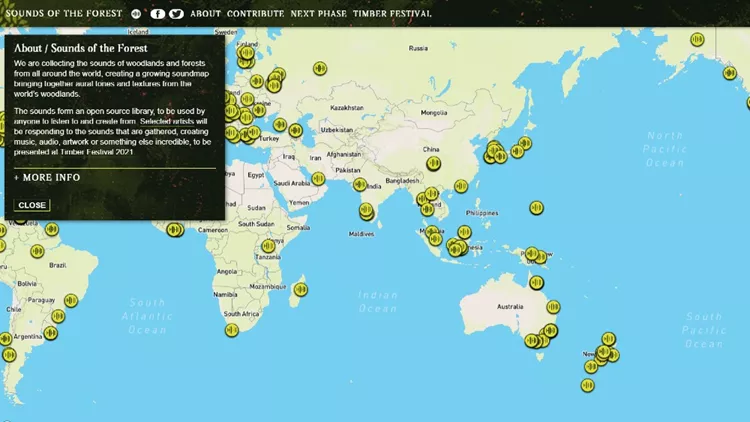
Task: Click the sound marker above Kazakhstan
Action: [x=320, y=68]
